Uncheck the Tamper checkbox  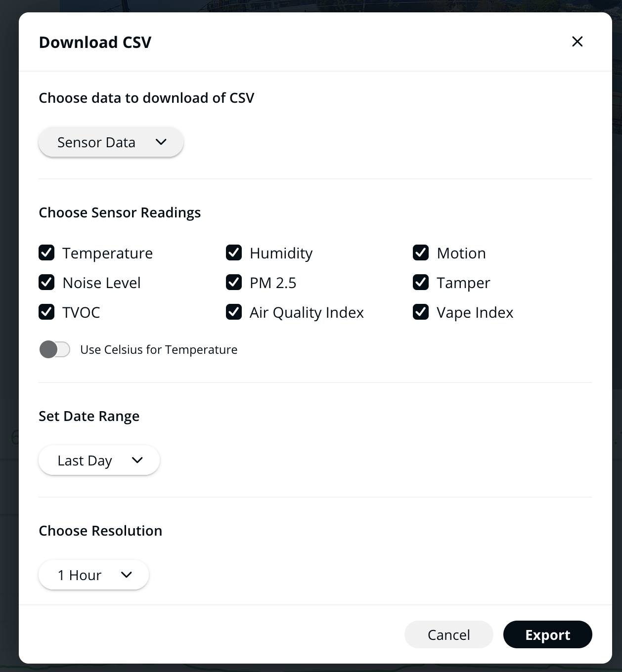pyautogui.click(x=421, y=282)
